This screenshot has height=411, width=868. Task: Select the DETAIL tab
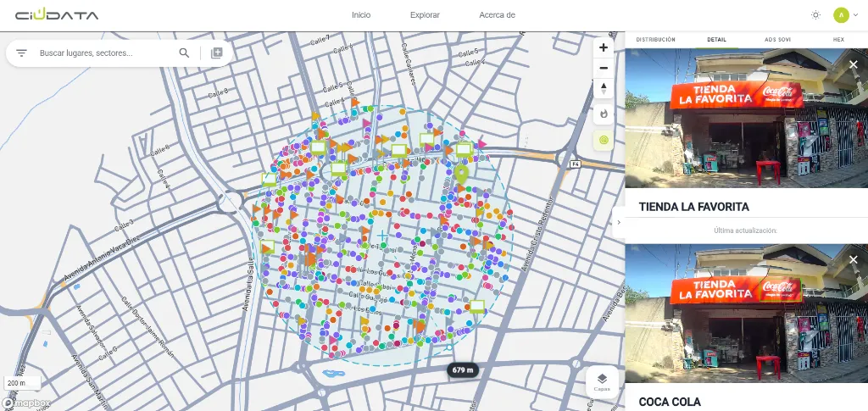pyautogui.click(x=716, y=40)
